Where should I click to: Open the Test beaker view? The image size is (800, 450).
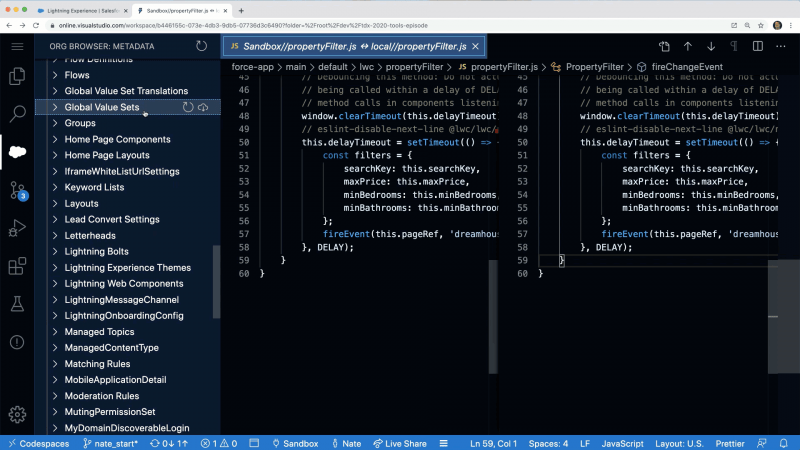(17, 304)
